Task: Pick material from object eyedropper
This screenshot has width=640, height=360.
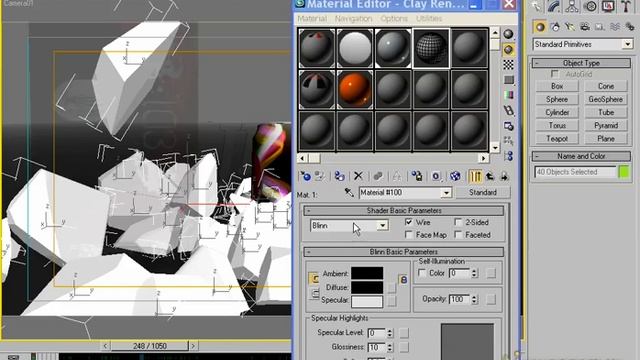Action: [349, 192]
